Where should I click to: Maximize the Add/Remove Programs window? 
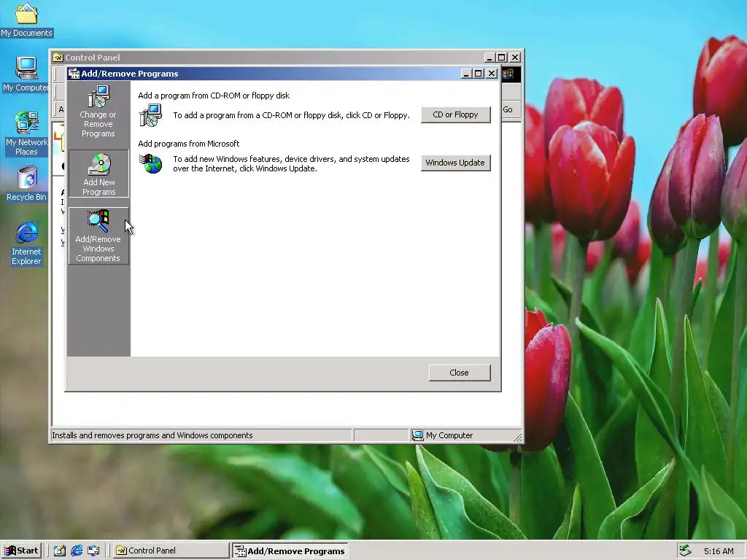(478, 74)
